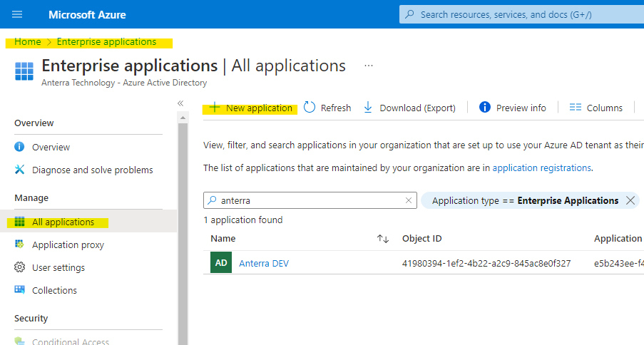Screen dimensions: 644x345
Task: Click the sidebar scrollbar up arrow
Action: click(183, 118)
